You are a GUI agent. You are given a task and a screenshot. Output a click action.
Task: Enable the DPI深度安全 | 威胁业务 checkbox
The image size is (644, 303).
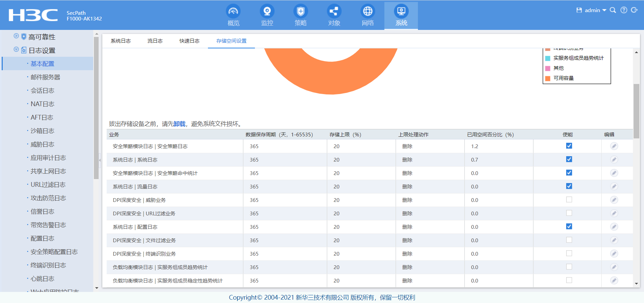[x=569, y=200]
